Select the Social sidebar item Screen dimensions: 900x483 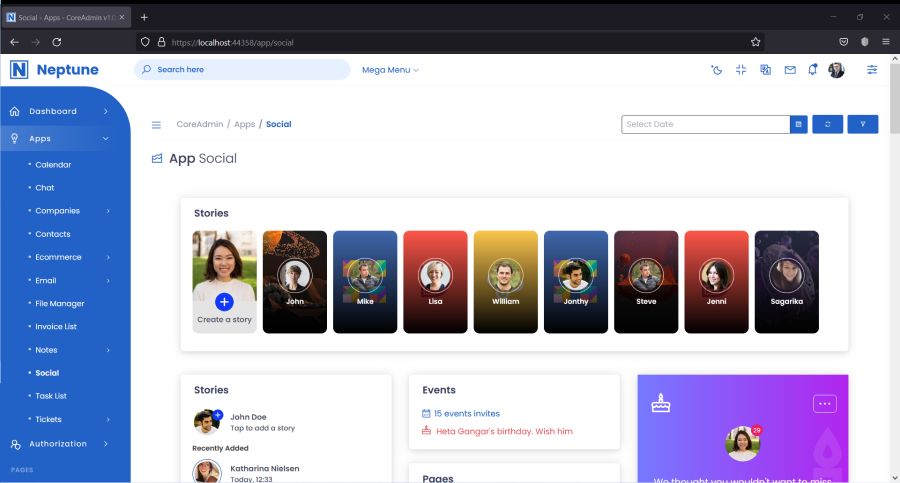point(47,373)
